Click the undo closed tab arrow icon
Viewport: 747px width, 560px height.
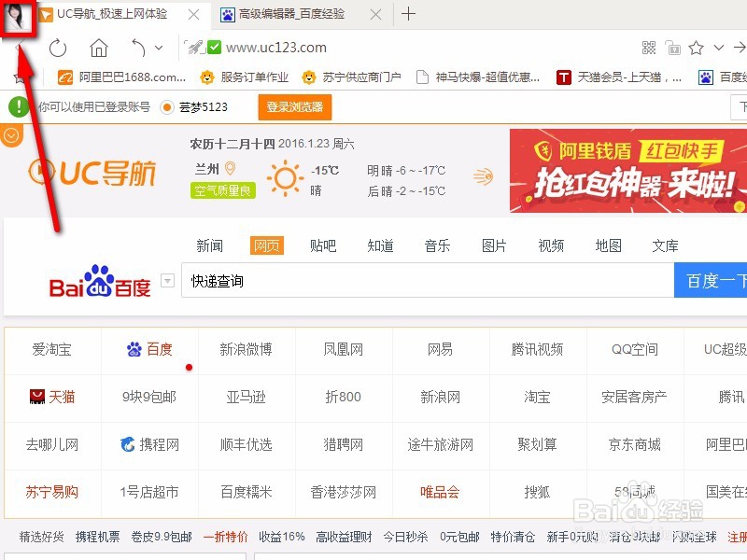[138, 48]
